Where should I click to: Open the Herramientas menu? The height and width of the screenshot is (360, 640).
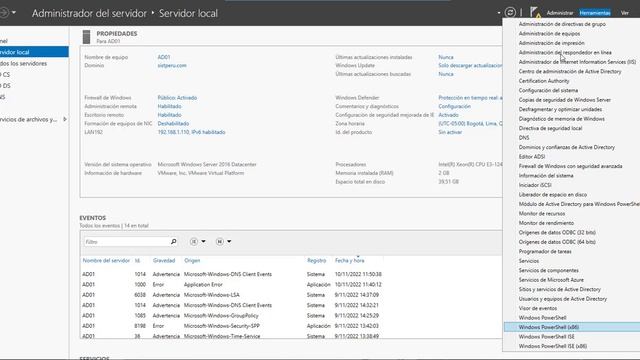tap(595, 13)
